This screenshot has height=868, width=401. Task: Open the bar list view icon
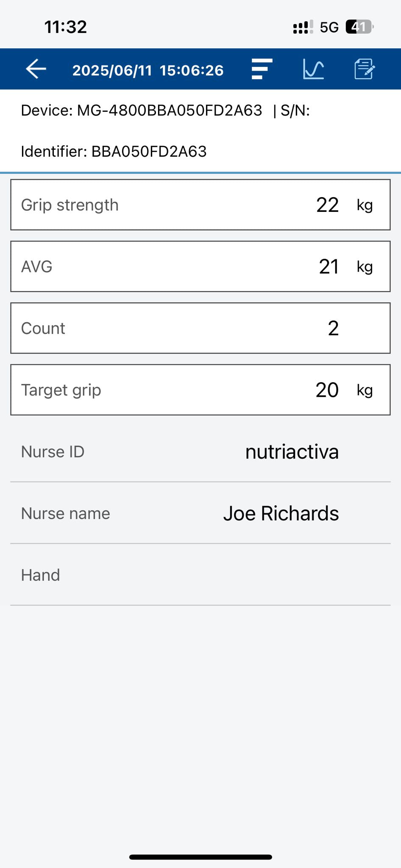(x=262, y=69)
